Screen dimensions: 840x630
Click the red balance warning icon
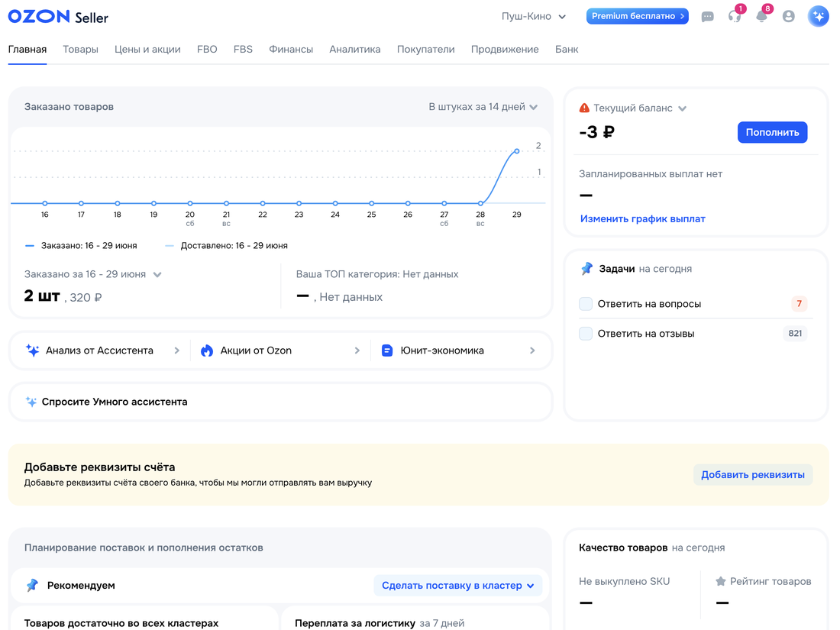(x=584, y=108)
